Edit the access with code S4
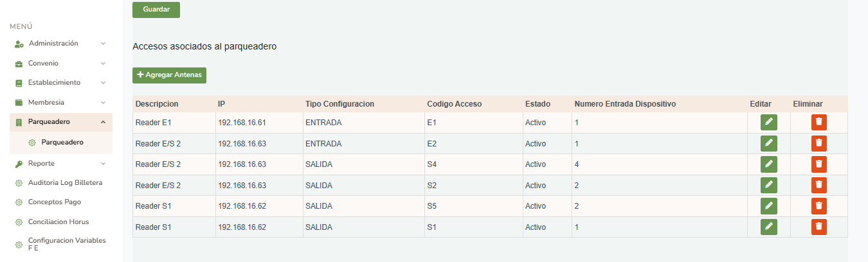Image resolution: width=868 pixels, height=262 pixels. point(769,164)
